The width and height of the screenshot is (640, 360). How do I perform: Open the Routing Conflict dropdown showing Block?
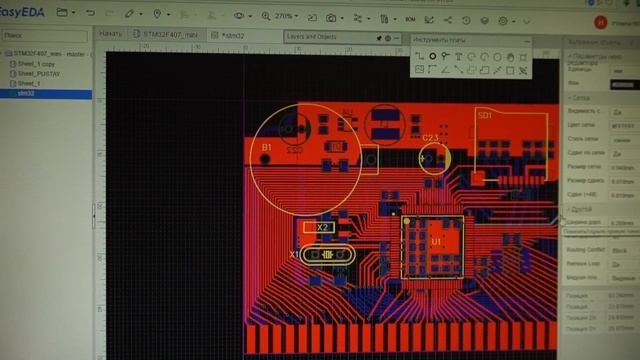(624, 251)
